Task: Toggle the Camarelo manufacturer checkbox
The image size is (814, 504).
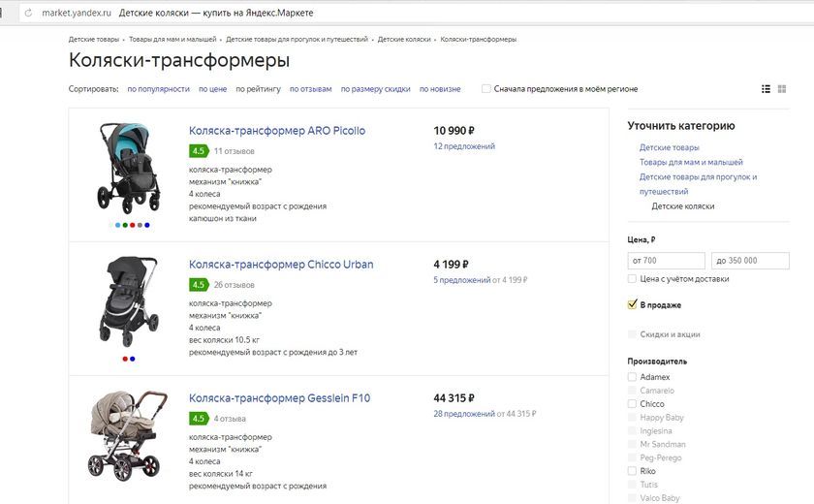Action: 632,391
